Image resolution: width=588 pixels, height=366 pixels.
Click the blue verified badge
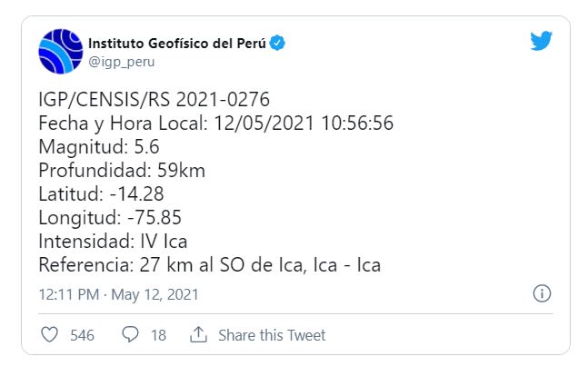pos(278,43)
